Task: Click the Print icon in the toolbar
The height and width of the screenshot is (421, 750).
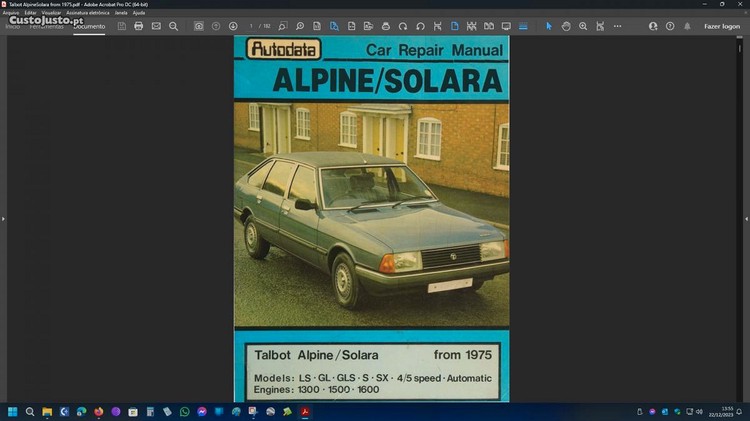Action: coord(139,26)
